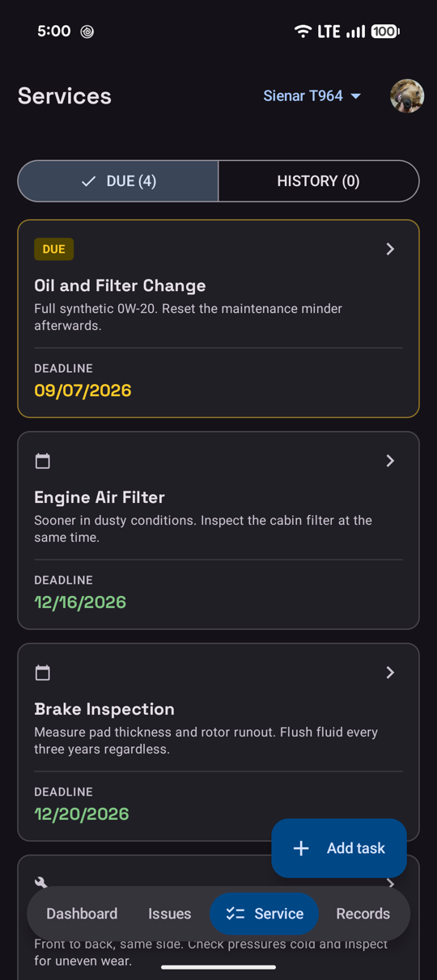
Task: Open the Oil and Filter Change title
Action: tap(120, 285)
